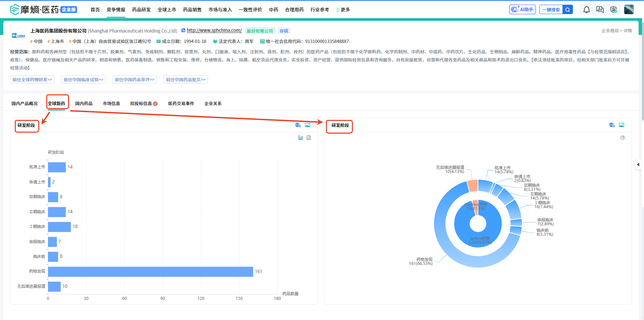Switch to the 医药交易事件 tab
The image size is (644, 320).
click(181, 103)
